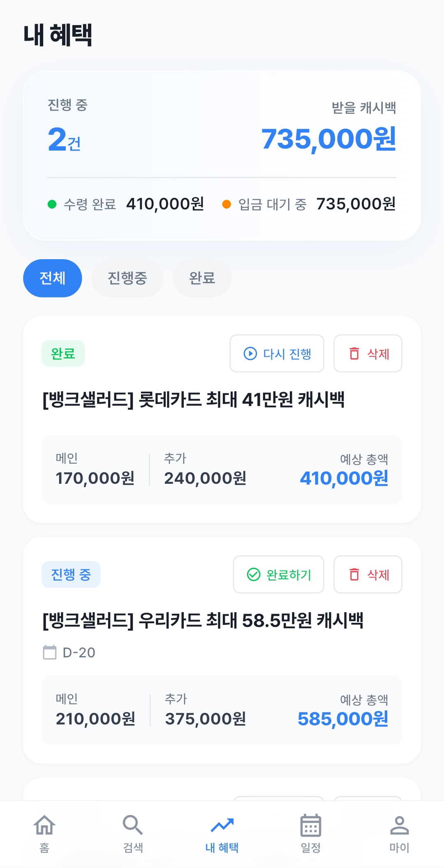Open the 롯데카드 최대 41만원 캐시백 title
444x868 pixels.
194,399
